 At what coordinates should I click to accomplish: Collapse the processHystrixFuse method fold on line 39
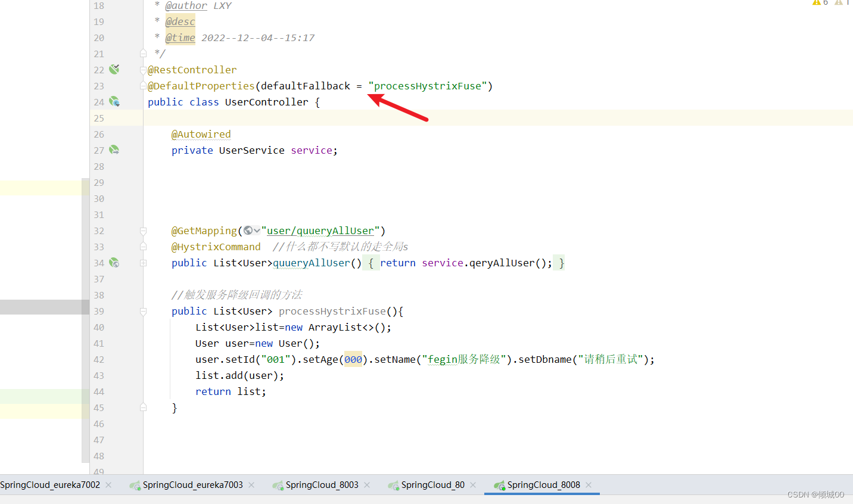[x=143, y=311]
